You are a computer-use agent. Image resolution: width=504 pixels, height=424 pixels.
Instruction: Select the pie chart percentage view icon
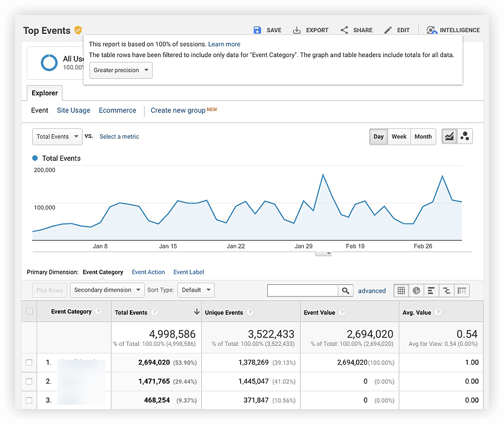(x=416, y=290)
